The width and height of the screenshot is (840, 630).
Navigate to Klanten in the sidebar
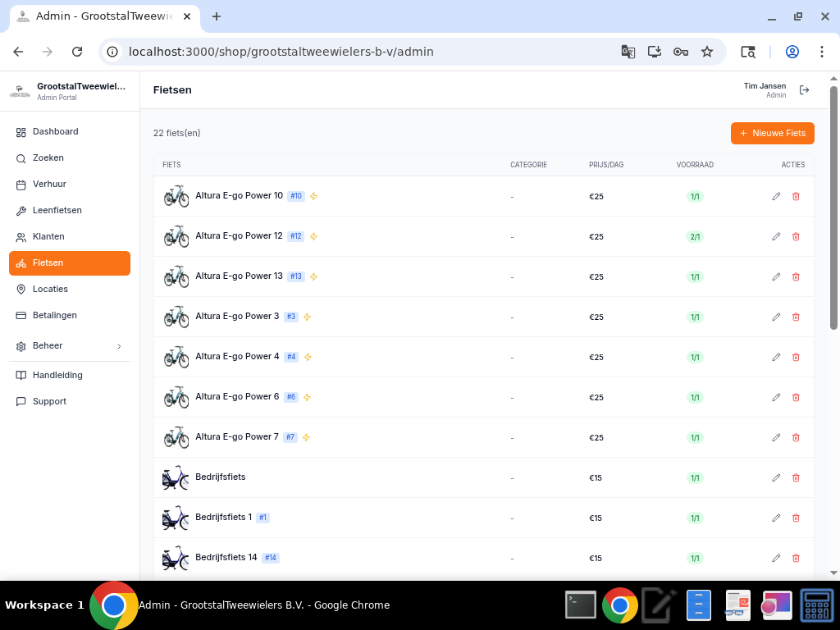coord(48,236)
